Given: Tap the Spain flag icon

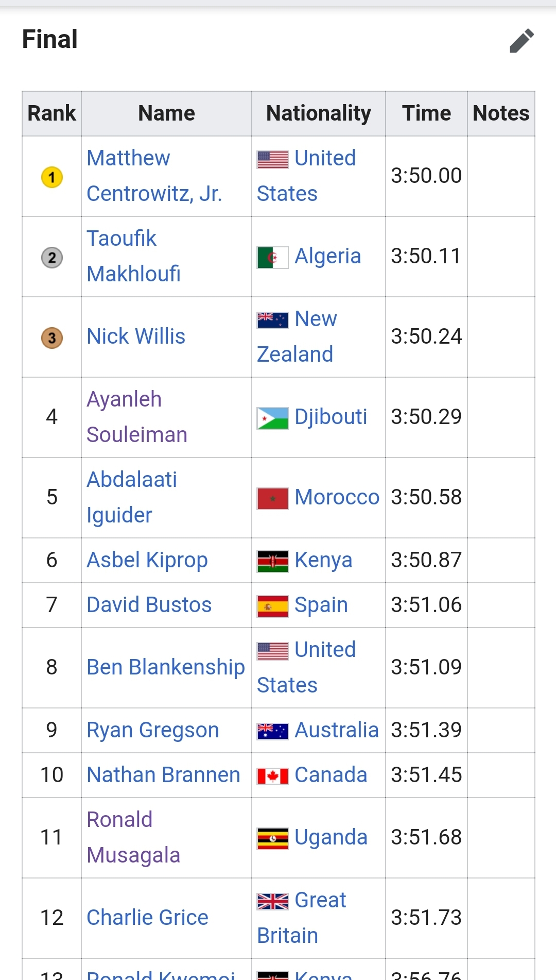Looking at the screenshot, I should pyautogui.click(x=272, y=606).
